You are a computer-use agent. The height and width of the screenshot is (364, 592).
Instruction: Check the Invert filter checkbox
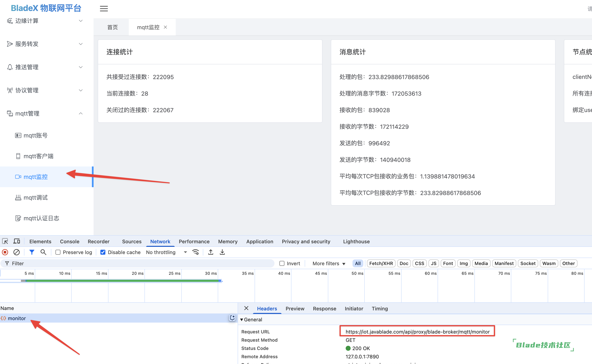[x=282, y=263]
